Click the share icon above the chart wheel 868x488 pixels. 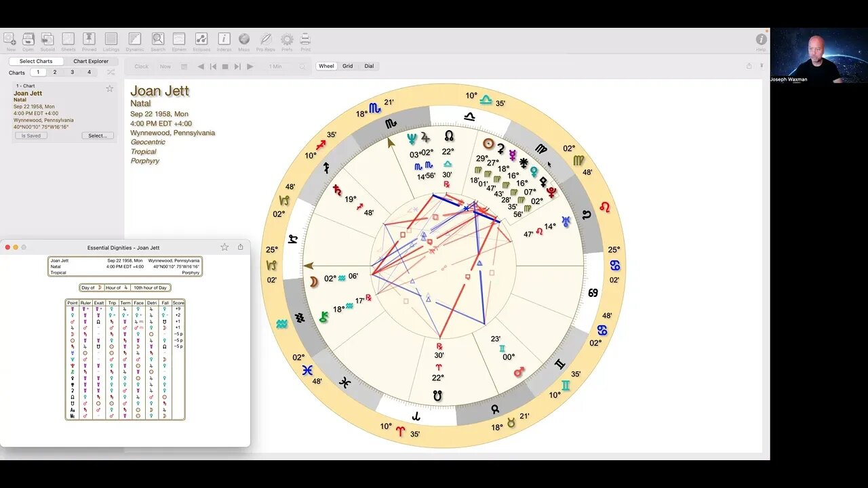point(749,66)
